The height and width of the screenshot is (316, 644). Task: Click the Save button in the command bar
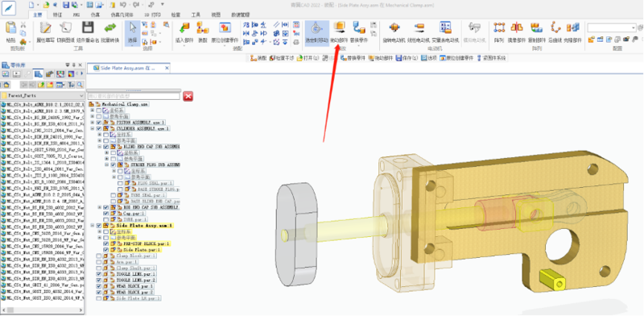coord(407,58)
